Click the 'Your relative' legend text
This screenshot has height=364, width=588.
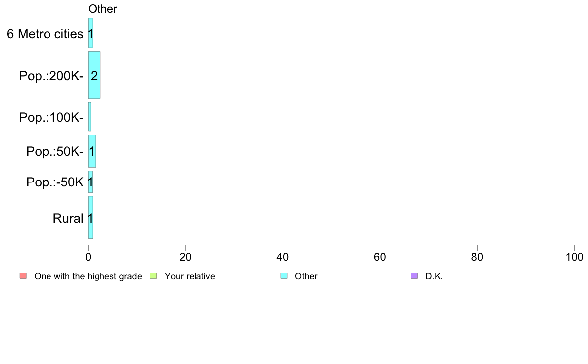point(190,276)
